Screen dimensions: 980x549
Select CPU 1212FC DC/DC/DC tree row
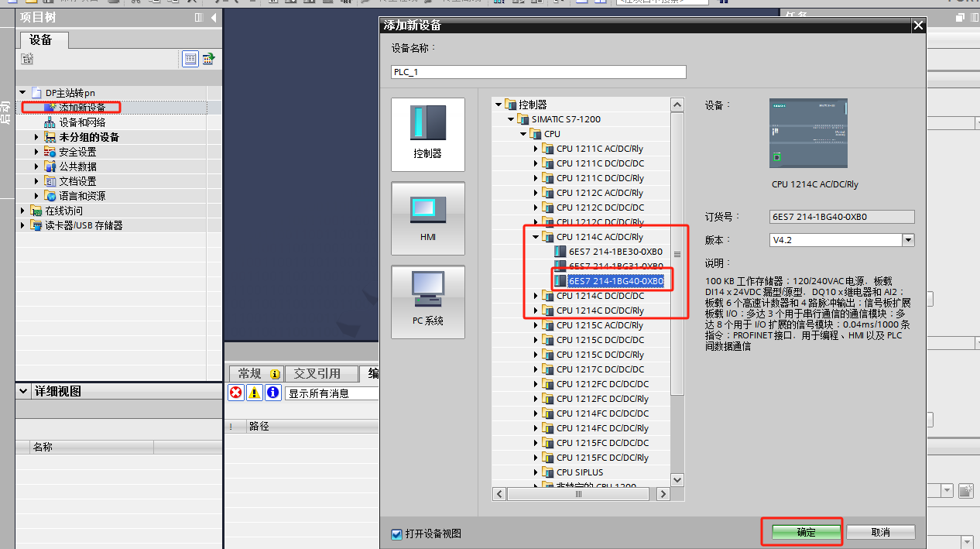(602, 384)
